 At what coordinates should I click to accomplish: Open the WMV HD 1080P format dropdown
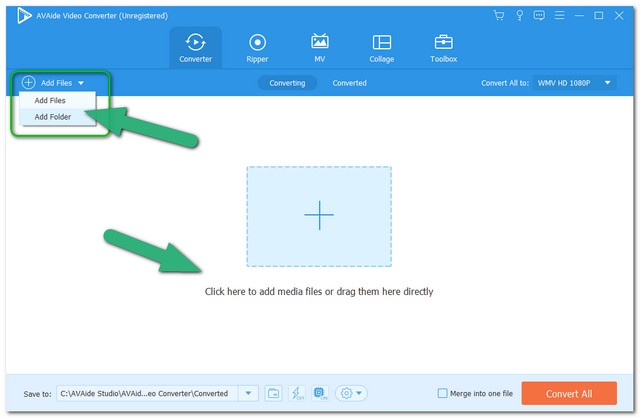coord(574,83)
